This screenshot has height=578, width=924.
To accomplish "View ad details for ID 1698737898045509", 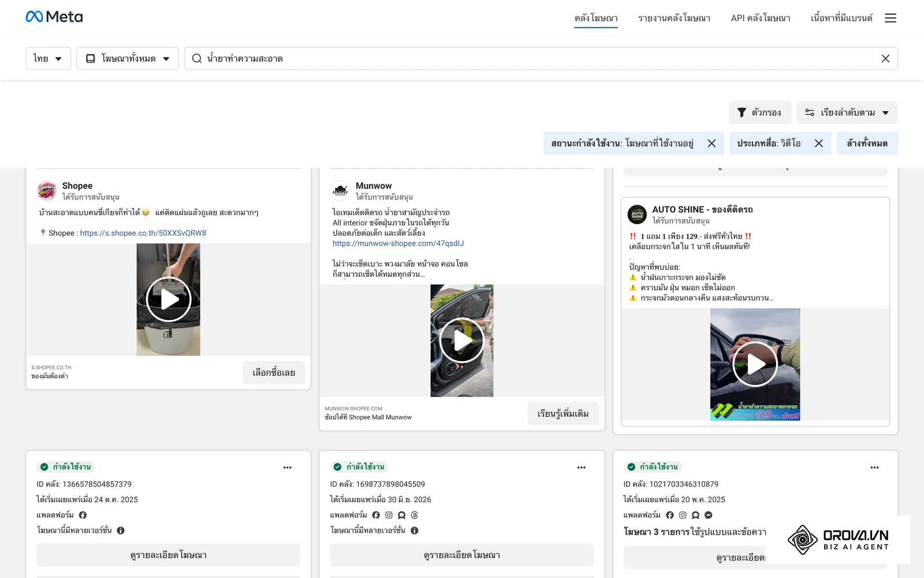I will (x=462, y=555).
